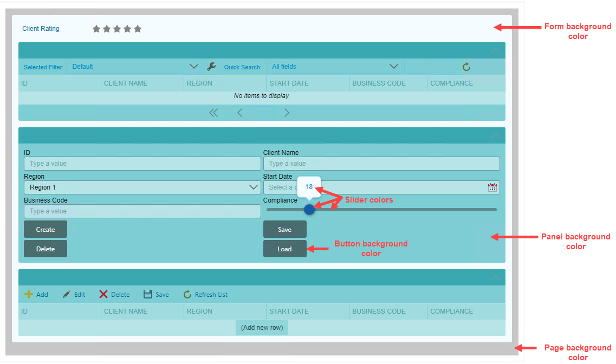Open the Start Date calendar picker icon
616x364 pixels.
[492, 187]
